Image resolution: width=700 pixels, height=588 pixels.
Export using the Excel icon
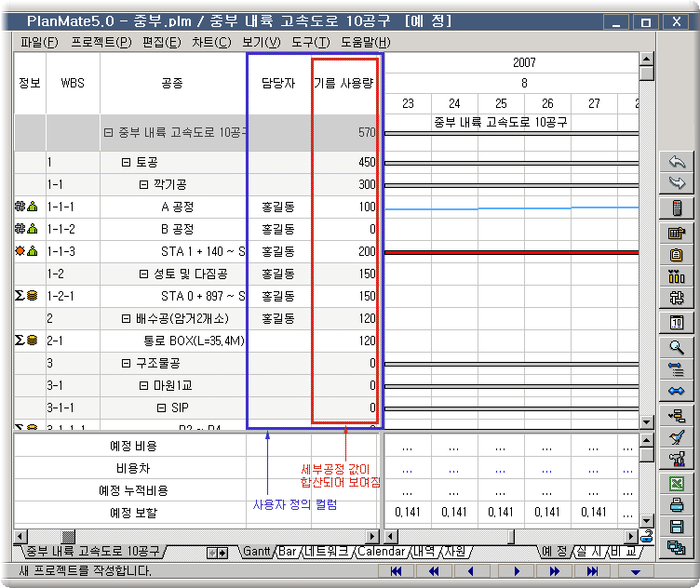pyautogui.click(x=677, y=483)
